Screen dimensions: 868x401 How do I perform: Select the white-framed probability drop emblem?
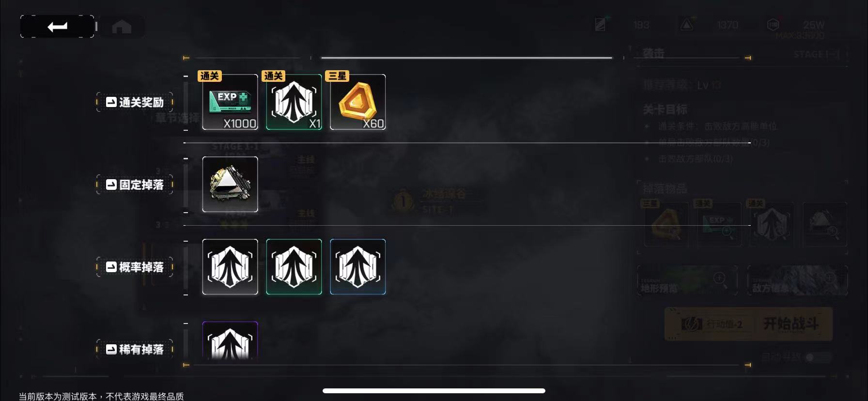[x=230, y=267]
